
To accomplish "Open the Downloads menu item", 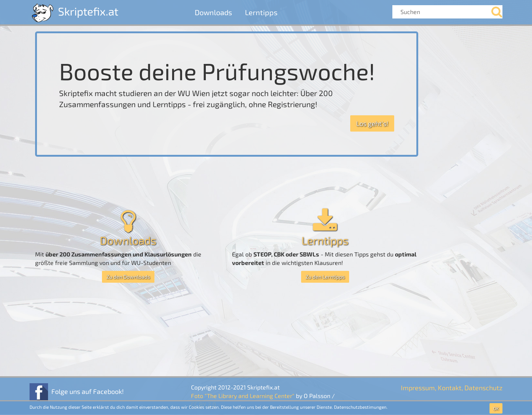I will [x=213, y=13].
